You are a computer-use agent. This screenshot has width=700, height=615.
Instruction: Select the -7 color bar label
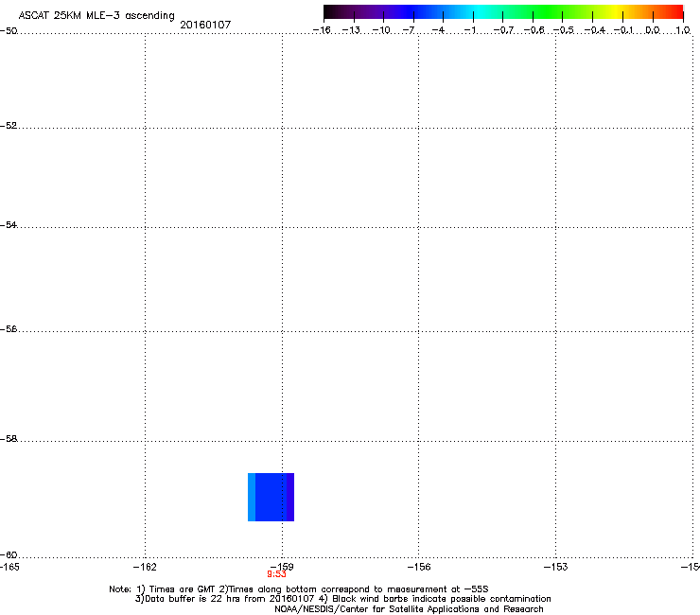point(408,30)
